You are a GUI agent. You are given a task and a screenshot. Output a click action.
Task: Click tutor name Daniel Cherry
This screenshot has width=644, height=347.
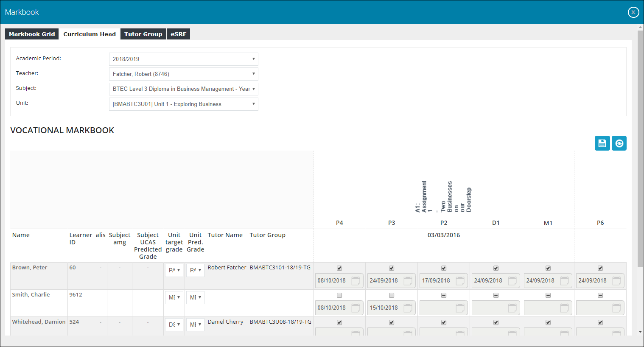225,322
